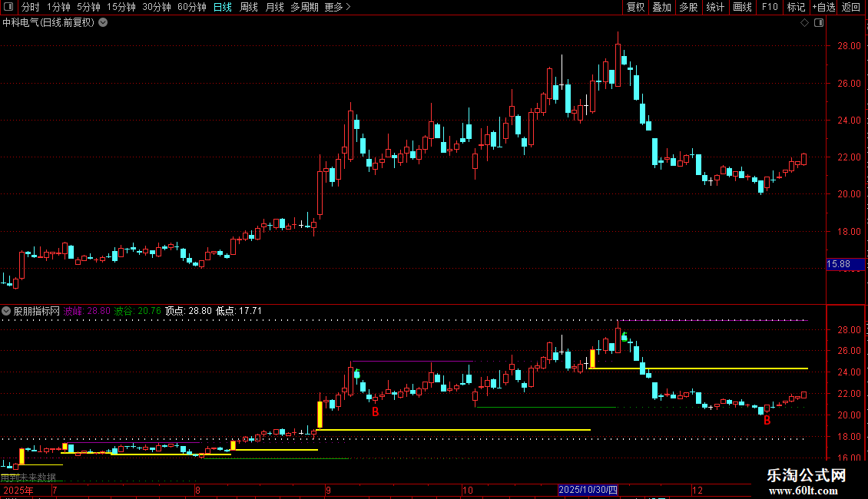
Task: Click the 波谷: 20.76 indicator value
Action: click(137, 311)
